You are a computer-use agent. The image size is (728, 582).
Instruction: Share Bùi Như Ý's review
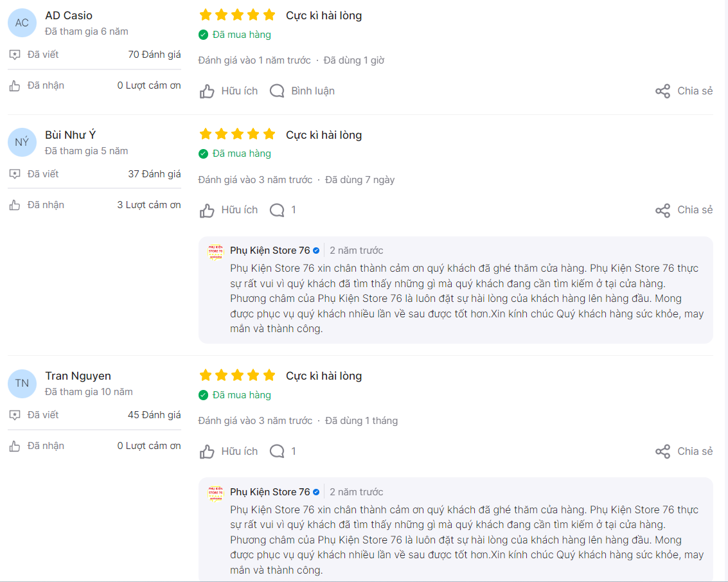point(684,210)
